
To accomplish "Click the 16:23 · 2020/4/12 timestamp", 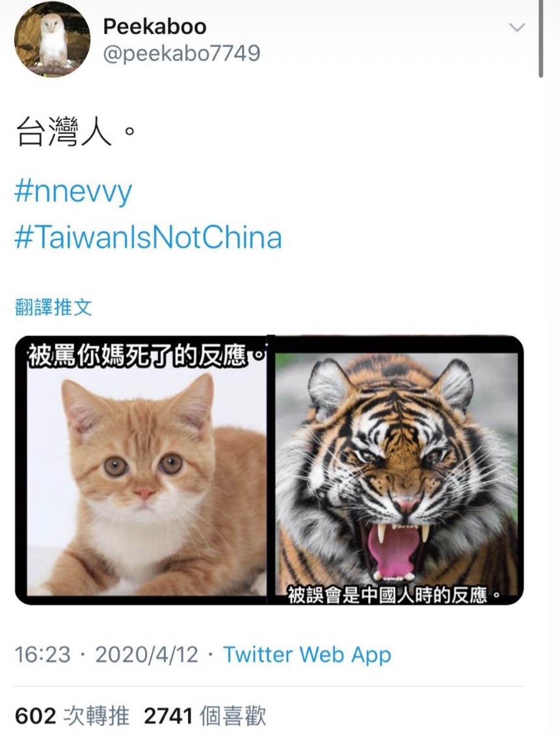I will 107,655.
